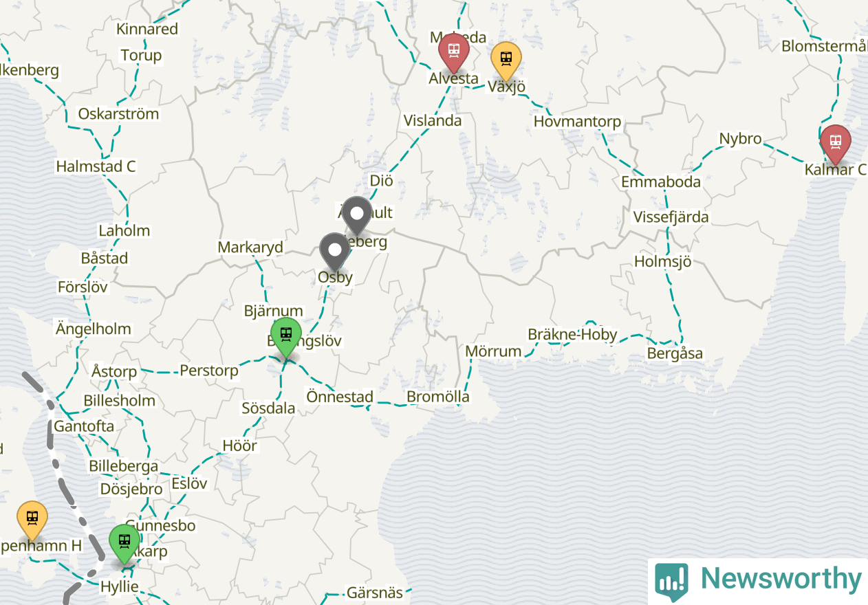
Task: Open the Newsworthy link text
Action: pyautogui.click(x=781, y=579)
